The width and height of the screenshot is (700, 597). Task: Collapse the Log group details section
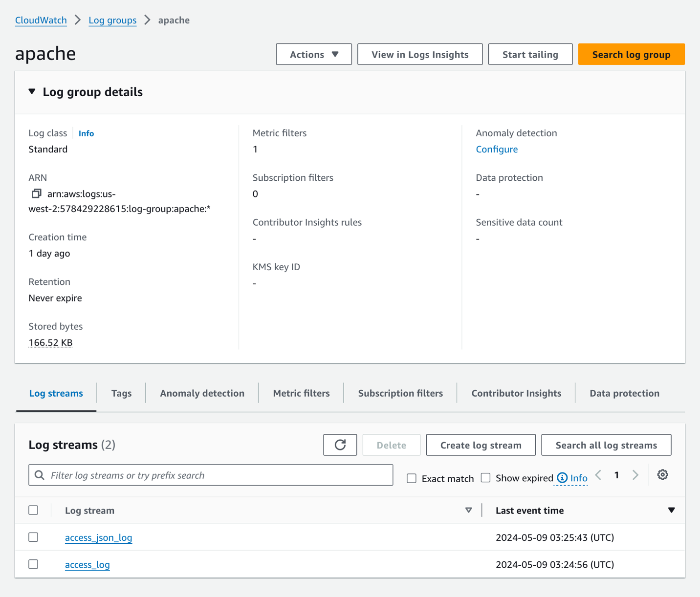click(32, 92)
